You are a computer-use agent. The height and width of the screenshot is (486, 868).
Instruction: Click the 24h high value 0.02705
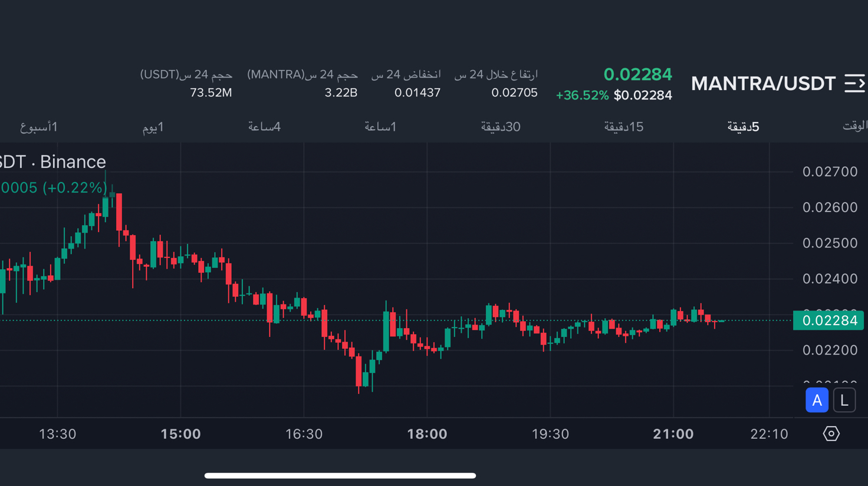514,92
